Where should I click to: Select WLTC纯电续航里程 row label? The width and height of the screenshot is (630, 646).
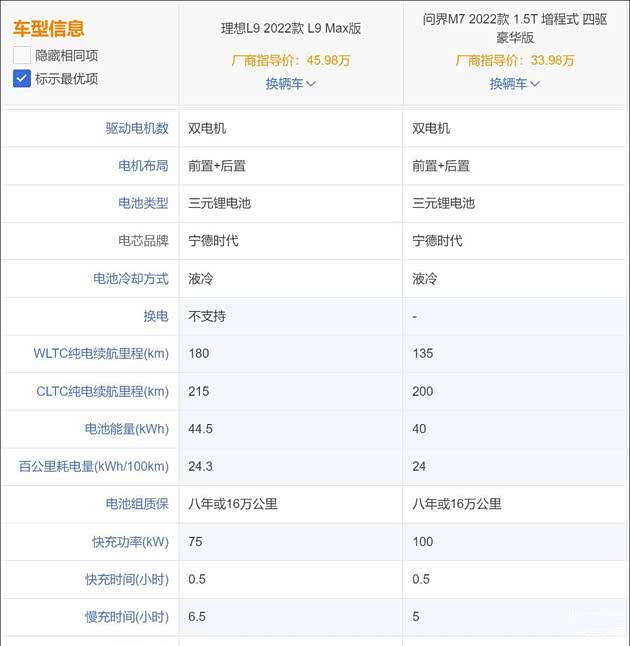point(101,354)
